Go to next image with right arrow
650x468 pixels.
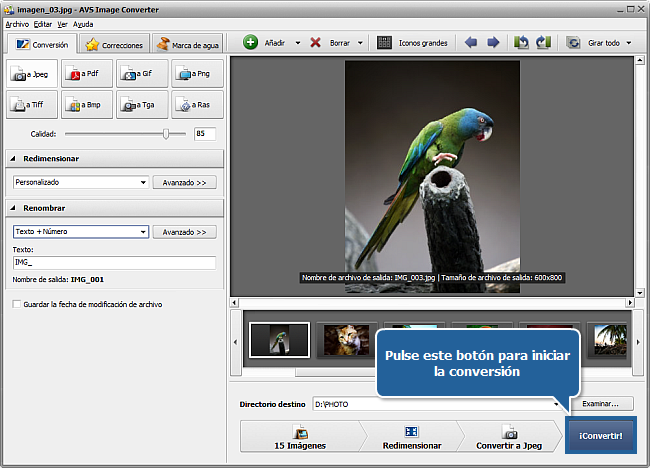(493, 42)
